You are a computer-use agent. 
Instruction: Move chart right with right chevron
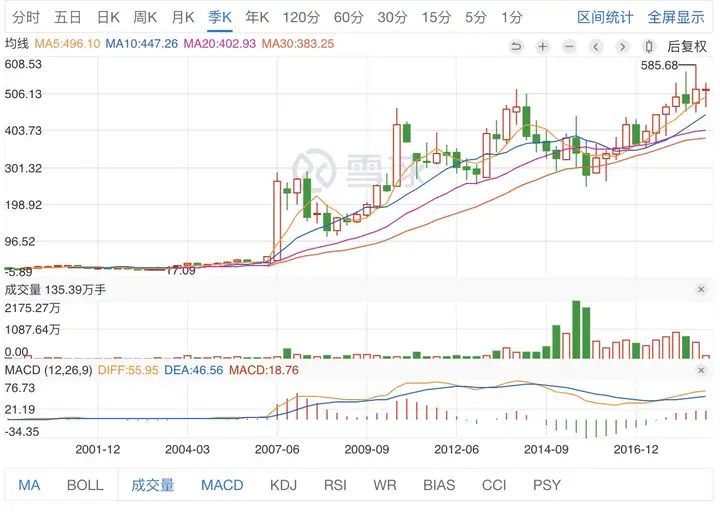tap(622, 46)
